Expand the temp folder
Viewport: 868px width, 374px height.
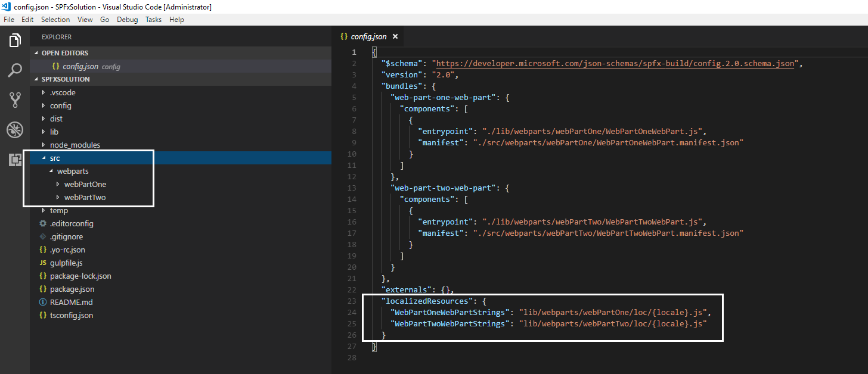(180, 210)
